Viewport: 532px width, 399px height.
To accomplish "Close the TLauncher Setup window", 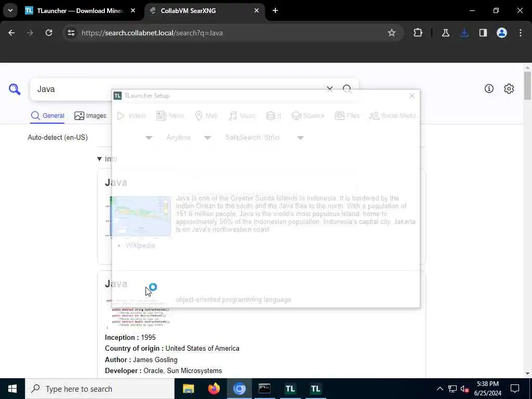I will click(x=411, y=96).
